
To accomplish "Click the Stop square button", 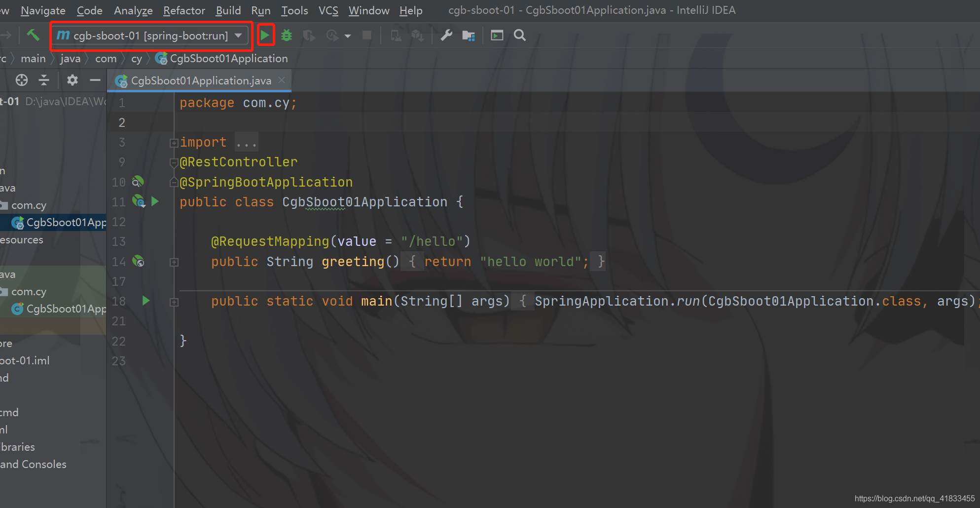I will tap(366, 35).
